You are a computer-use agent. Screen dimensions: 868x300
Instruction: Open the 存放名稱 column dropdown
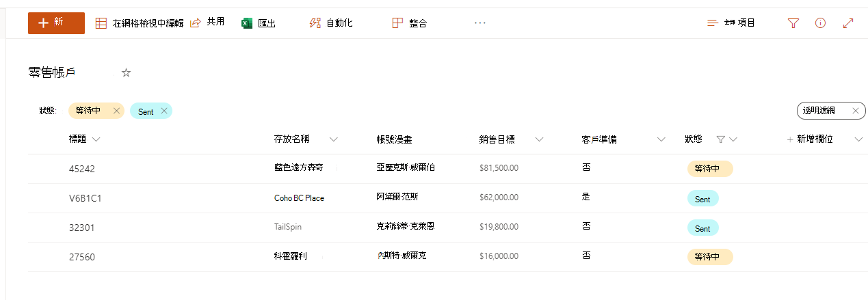click(334, 139)
